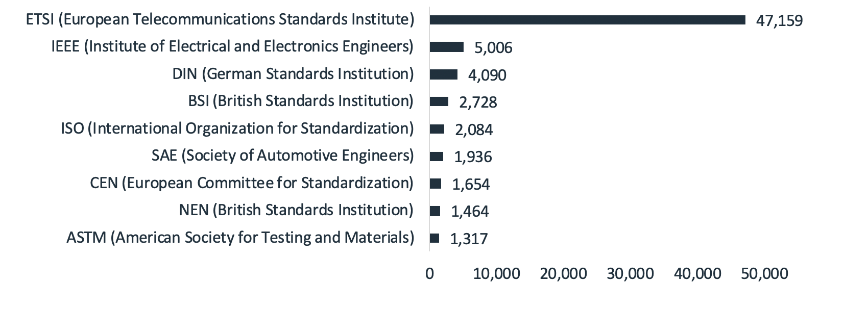This screenshot has width=868, height=309.
Task: Click the 47,159 data label
Action: 779,21
